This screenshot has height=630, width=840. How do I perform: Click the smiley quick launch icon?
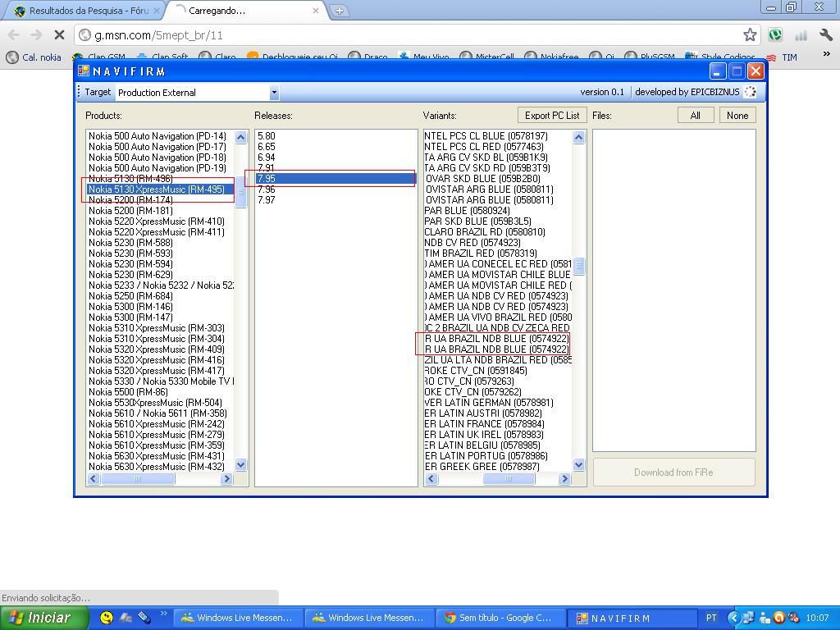point(107,618)
